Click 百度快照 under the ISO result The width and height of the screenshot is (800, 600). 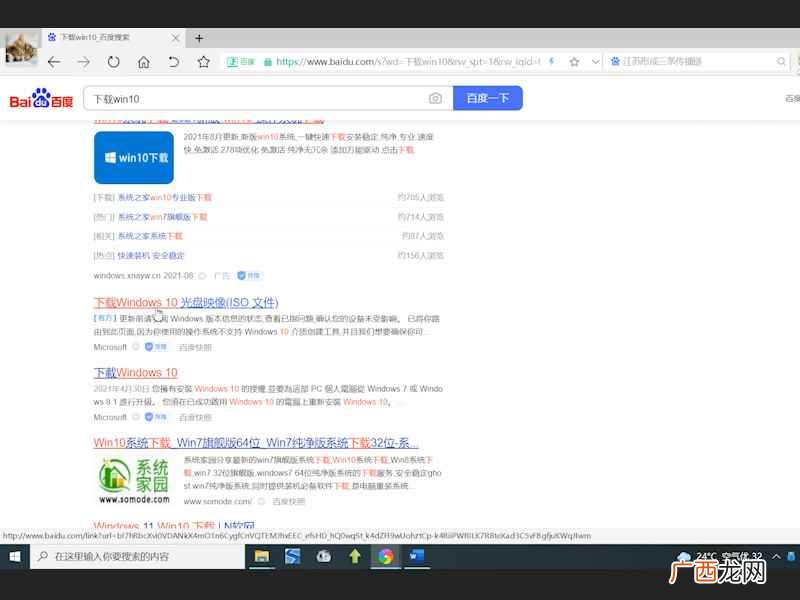coord(195,347)
